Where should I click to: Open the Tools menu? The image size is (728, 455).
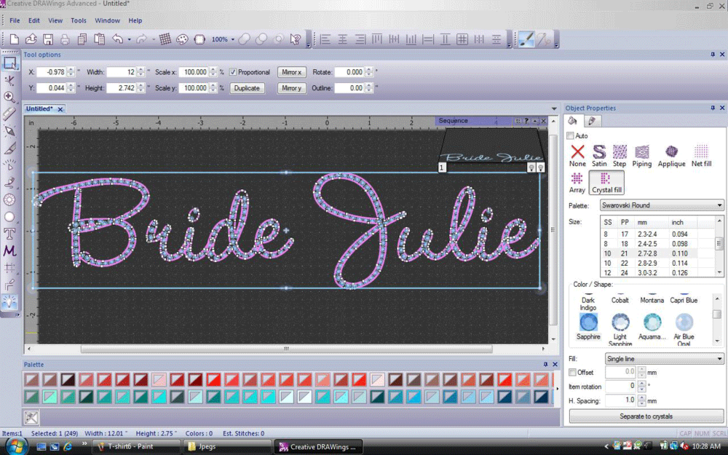coord(78,20)
